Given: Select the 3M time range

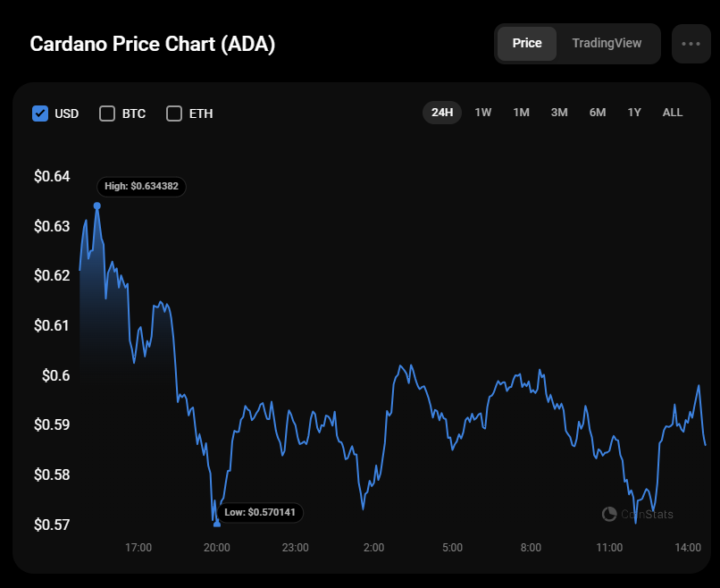Looking at the screenshot, I should (559, 113).
